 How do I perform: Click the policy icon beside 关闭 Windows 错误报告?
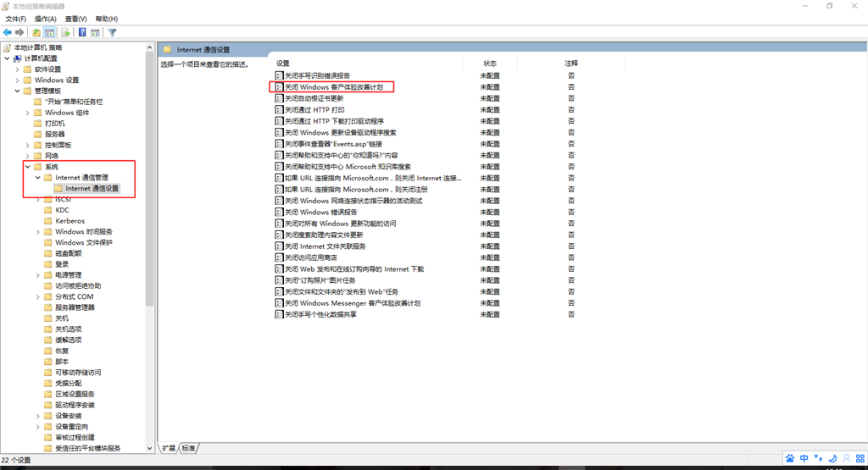tap(280, 213)
